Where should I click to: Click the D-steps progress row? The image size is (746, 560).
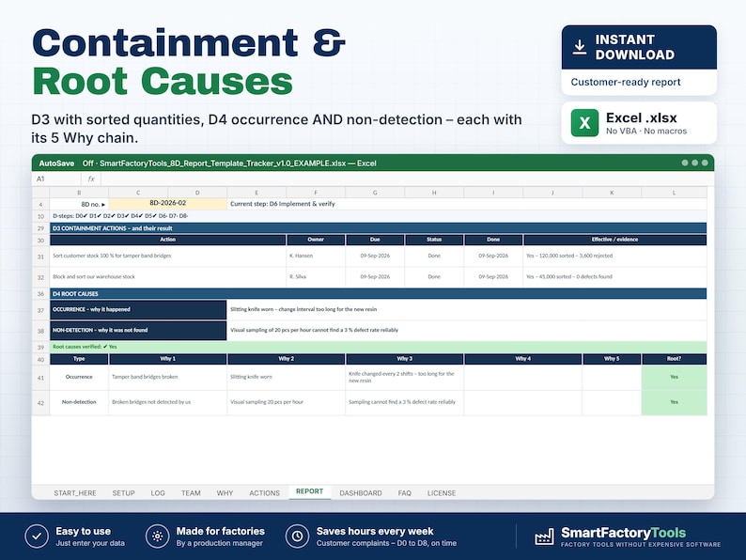pyautogui.click(x=379, y=216)
